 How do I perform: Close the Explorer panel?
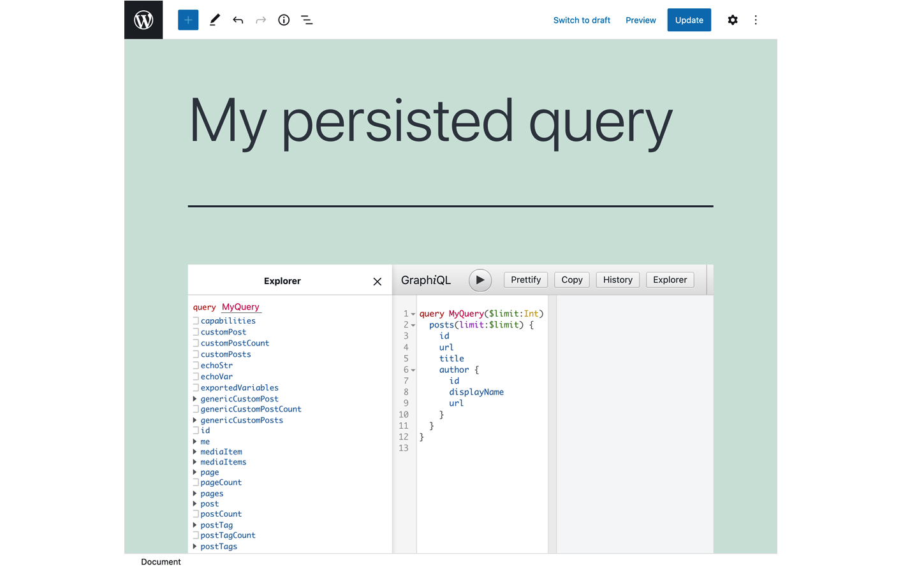pos(377,280)
